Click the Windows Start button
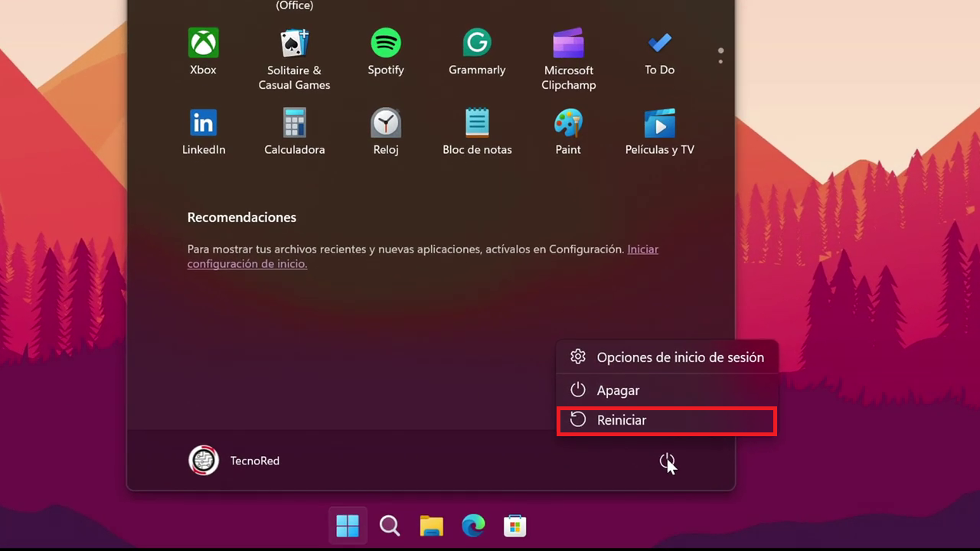 pyautogui.click(x=348, y=526)
